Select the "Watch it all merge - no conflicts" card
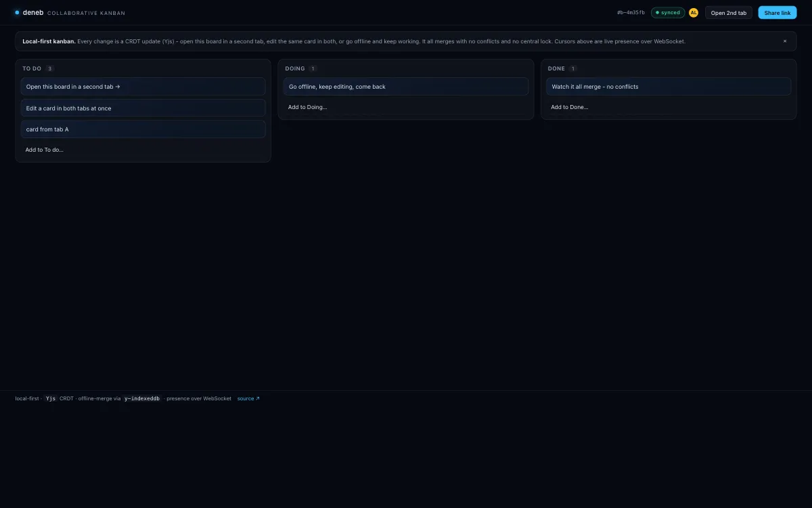812x508 pixels. pyautogui.click(x=669, y=87)
